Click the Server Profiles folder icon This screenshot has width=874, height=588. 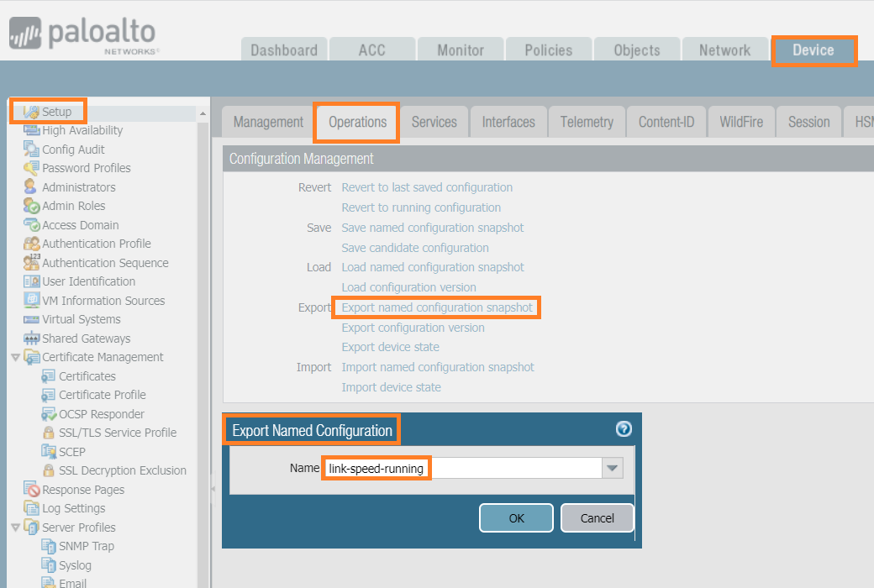click(x=31, y=527)
